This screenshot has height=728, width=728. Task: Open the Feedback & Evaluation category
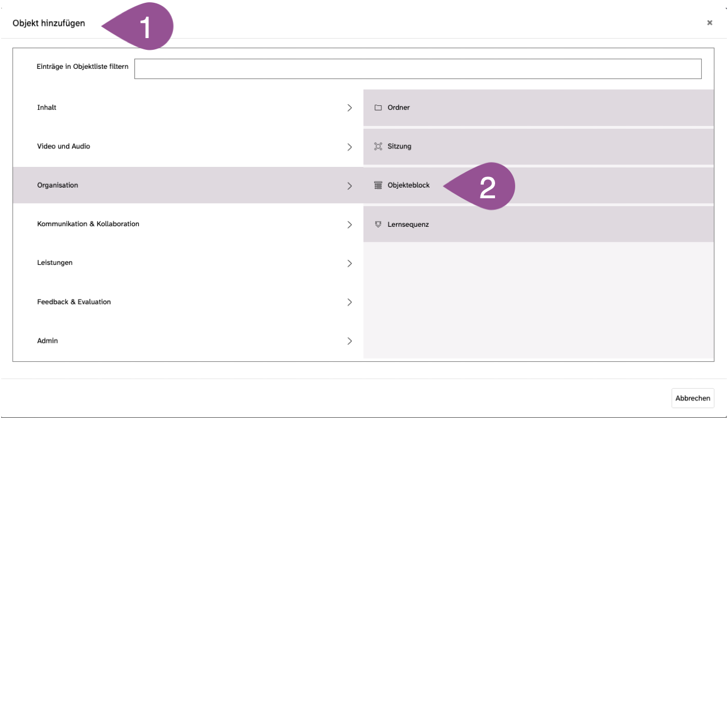[188, 302]
